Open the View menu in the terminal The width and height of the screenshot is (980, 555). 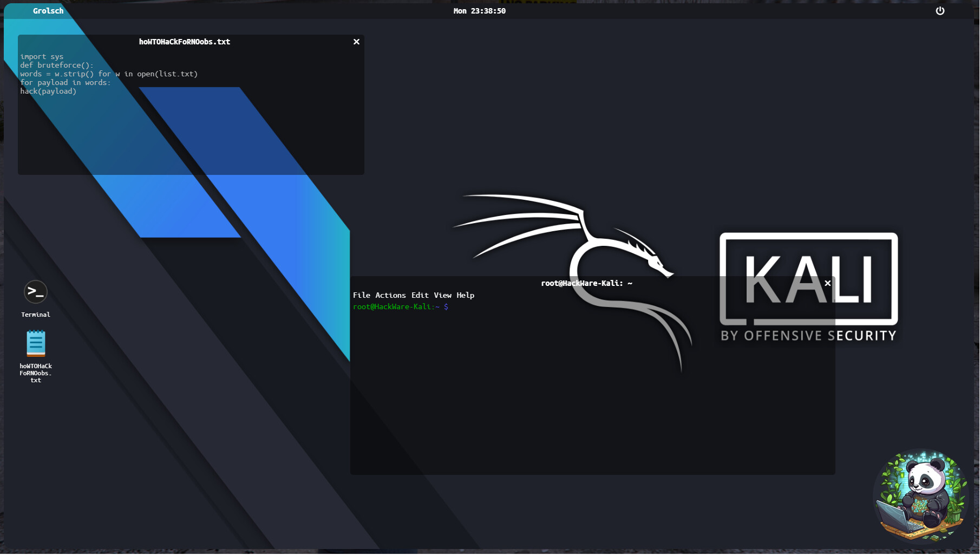[442, 295]
